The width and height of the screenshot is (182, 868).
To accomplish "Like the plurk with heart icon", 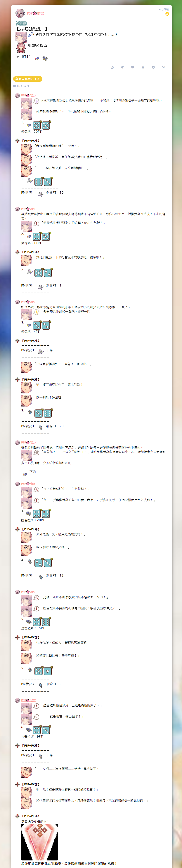I will [x=133, y=67].
